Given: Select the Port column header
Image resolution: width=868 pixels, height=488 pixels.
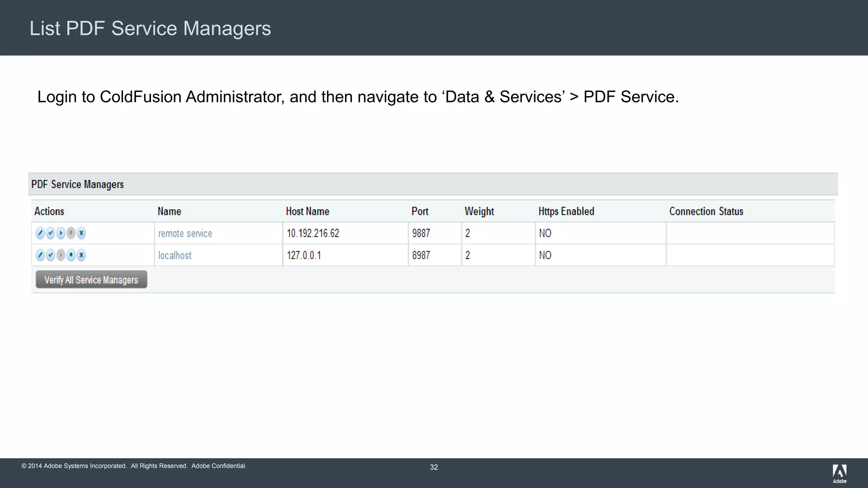Looking at the screenshot, I should click(x=420, y=211).
